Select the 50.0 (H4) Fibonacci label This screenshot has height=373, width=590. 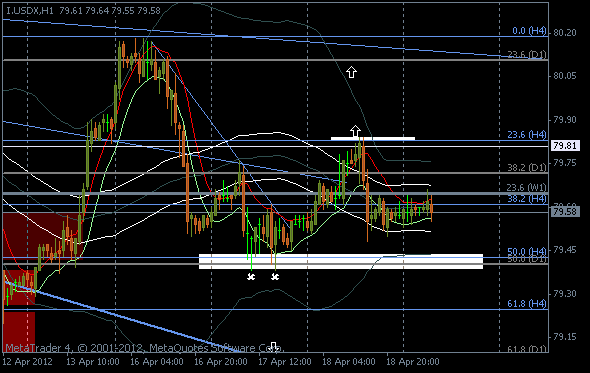527,251
